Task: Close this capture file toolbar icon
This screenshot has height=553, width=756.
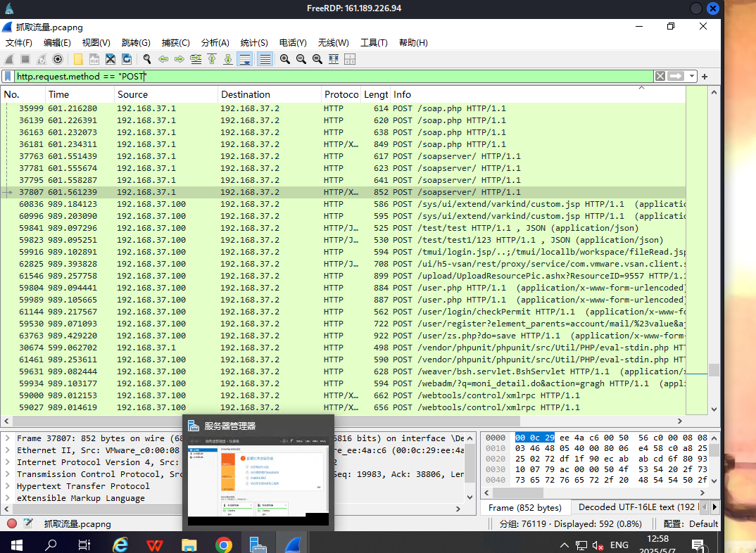Action: [111, 59]
